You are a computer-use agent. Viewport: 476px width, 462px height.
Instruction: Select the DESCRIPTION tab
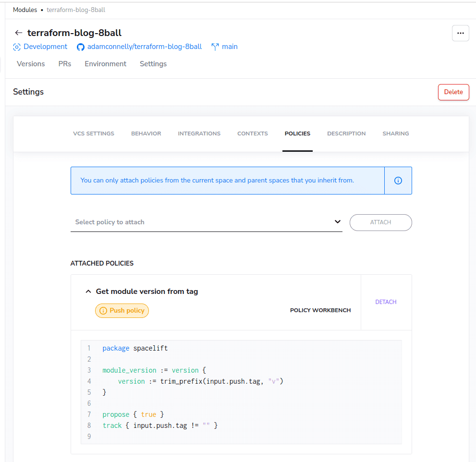pyautogui.click(x=346, y=134)
